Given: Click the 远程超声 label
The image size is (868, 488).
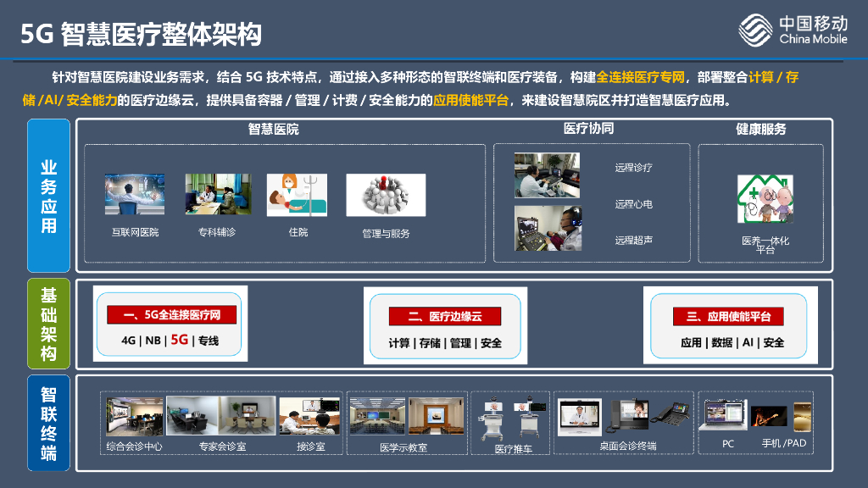Looking at the screenshot, I should pos(633,240).
